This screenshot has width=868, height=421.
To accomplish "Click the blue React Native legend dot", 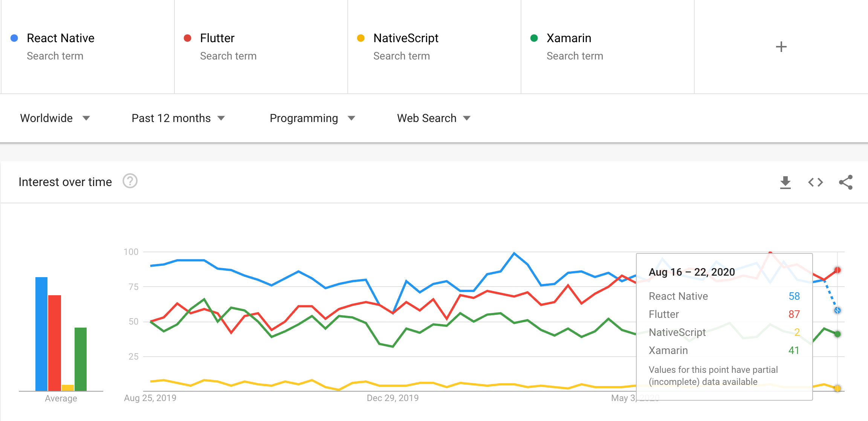I will coord(14,38).
